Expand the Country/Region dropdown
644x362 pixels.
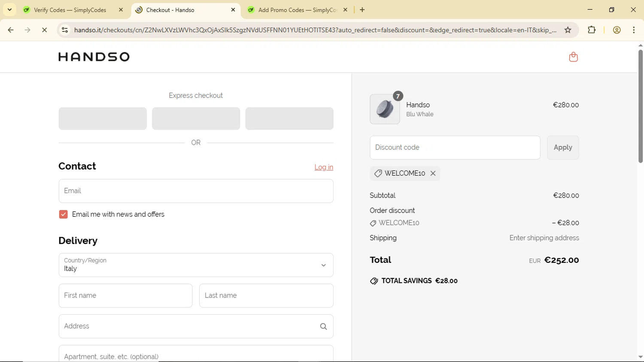click(196, 265)
